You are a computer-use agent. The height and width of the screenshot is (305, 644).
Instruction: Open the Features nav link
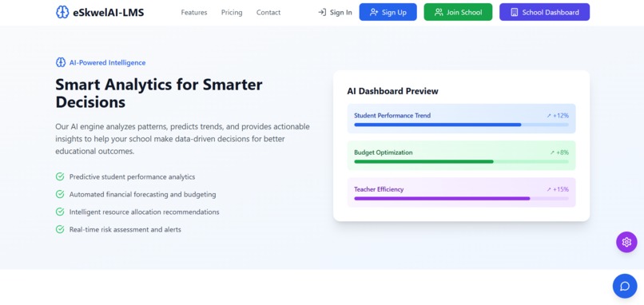point(194,12)
